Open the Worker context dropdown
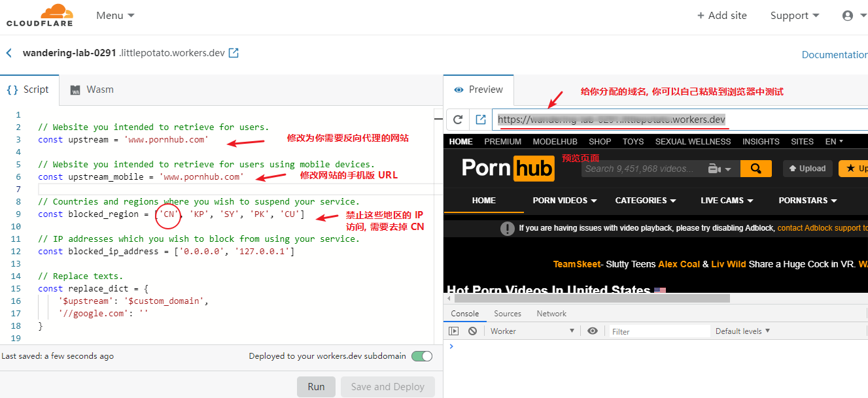 (x=532, y=331)
